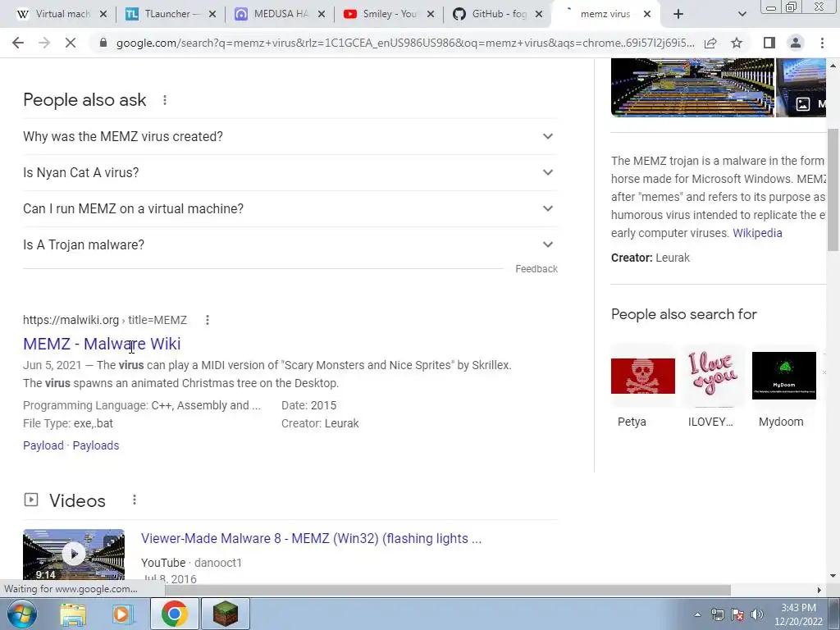The image size is (840, 630).
Task: Stop loading the page
Action: point(71,43)
